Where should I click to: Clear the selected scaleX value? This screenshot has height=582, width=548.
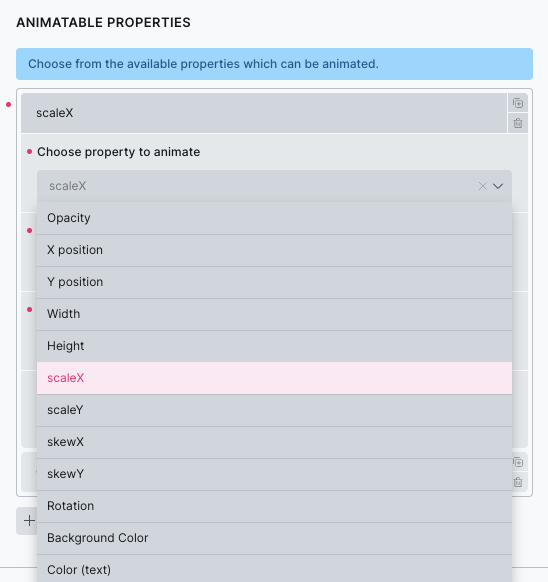(482, 186)
